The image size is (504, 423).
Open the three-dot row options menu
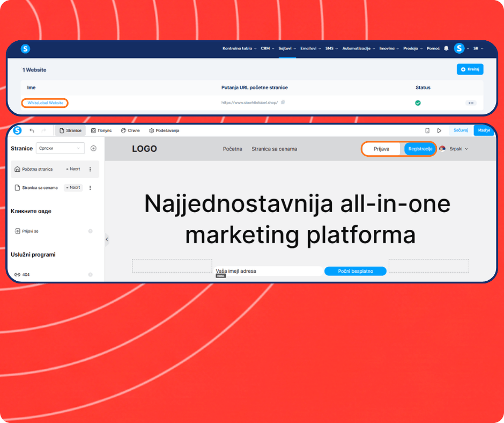pyautogui.click(x=471, y=103)
